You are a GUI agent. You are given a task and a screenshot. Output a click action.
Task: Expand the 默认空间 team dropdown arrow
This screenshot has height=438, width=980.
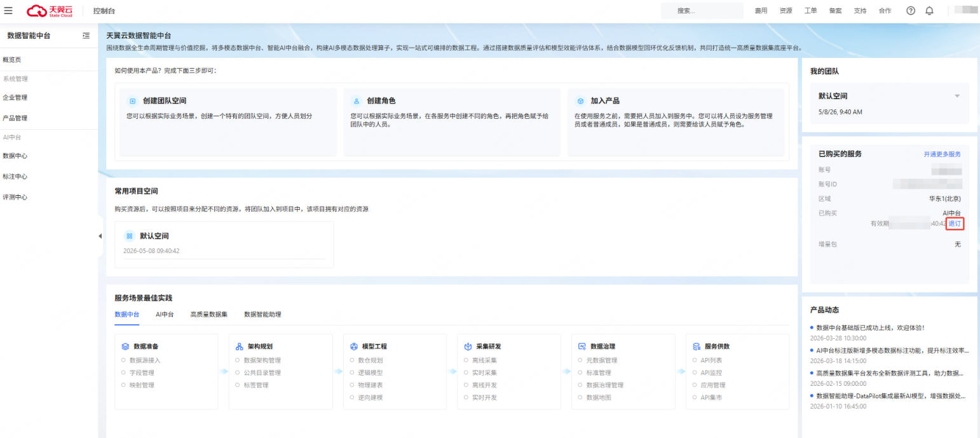point(957,96)
